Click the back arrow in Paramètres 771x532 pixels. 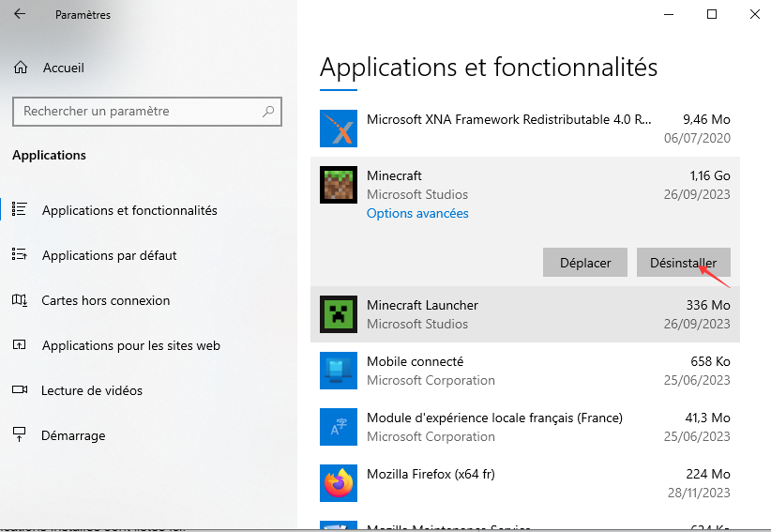pos(20,14)
